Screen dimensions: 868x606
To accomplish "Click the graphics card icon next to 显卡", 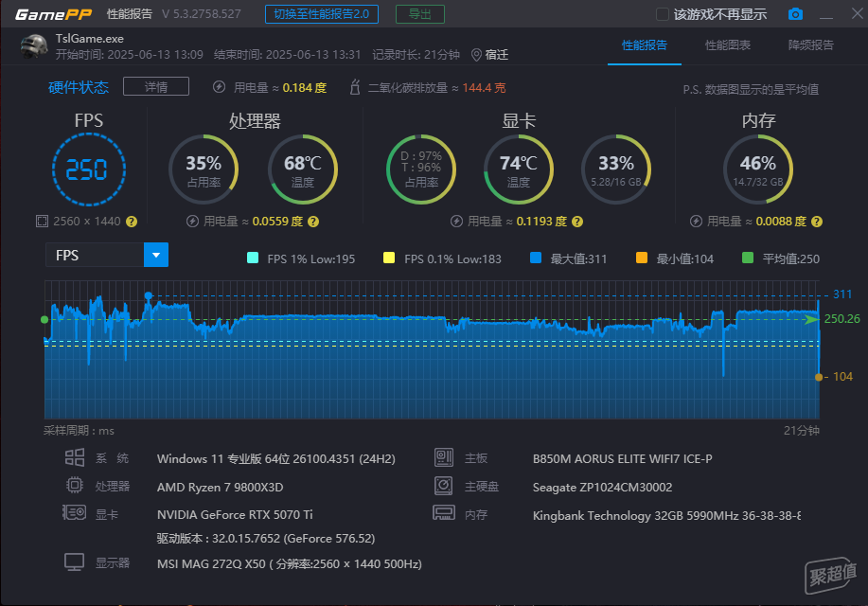I will [x=74, y=512].
